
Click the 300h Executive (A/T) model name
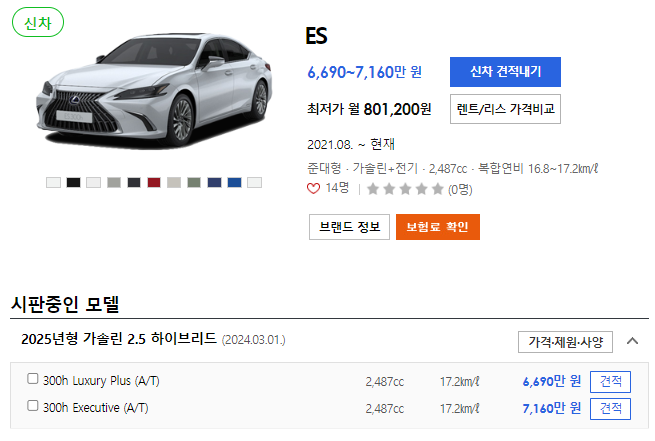pos(96,408)
